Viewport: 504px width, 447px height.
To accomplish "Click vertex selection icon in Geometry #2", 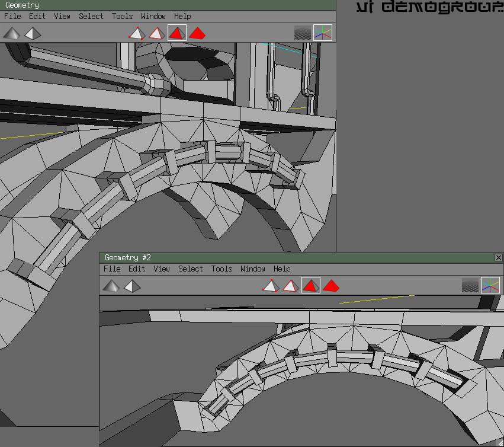I will tap(271, 286).
